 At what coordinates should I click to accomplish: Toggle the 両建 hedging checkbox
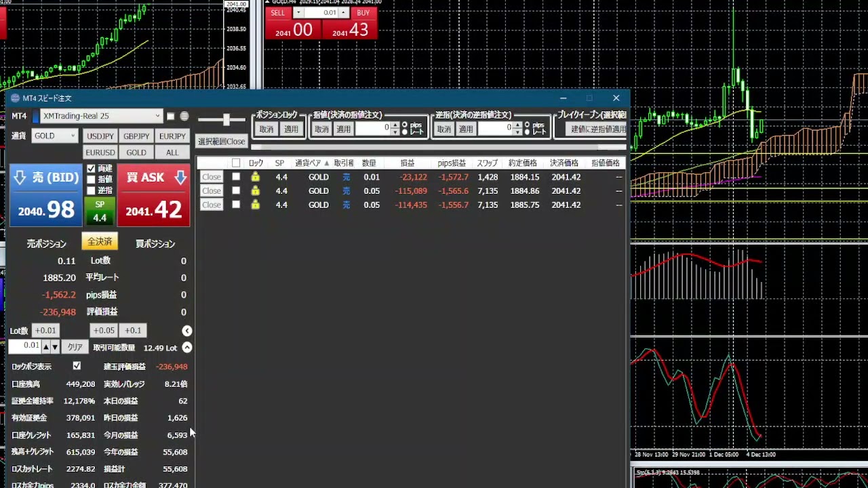(x=91, y=169)
